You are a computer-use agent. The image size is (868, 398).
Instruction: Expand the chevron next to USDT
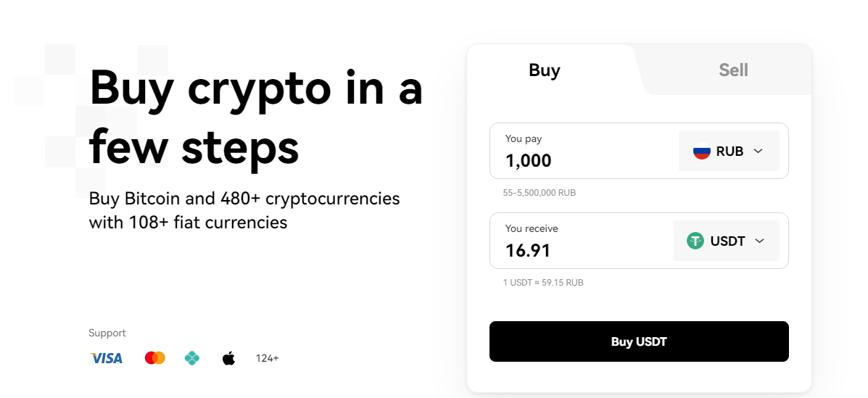pyautogui.click(x=759, y=241)
